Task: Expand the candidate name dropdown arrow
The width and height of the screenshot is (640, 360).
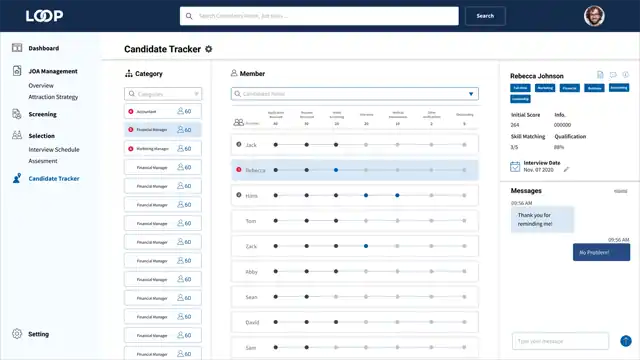Action: tap(471, 94)
